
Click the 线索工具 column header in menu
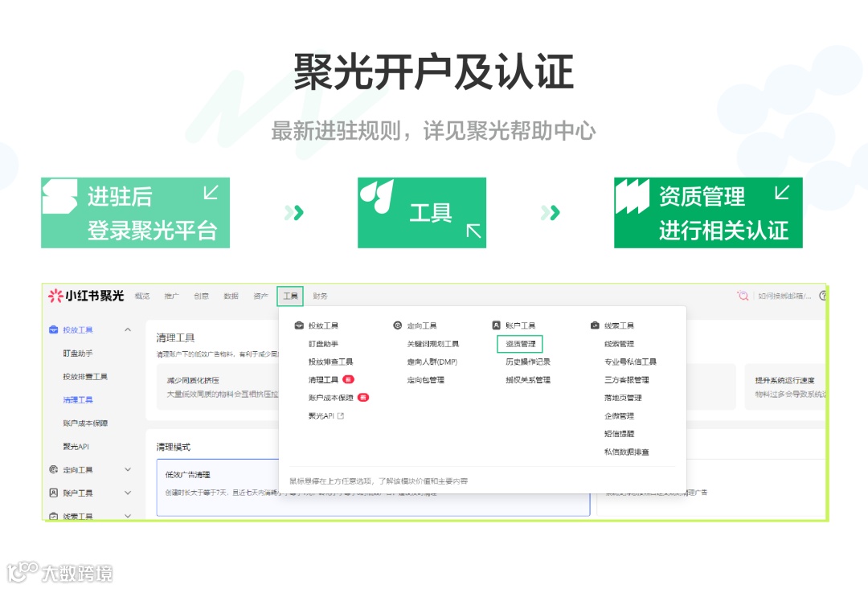620,325
